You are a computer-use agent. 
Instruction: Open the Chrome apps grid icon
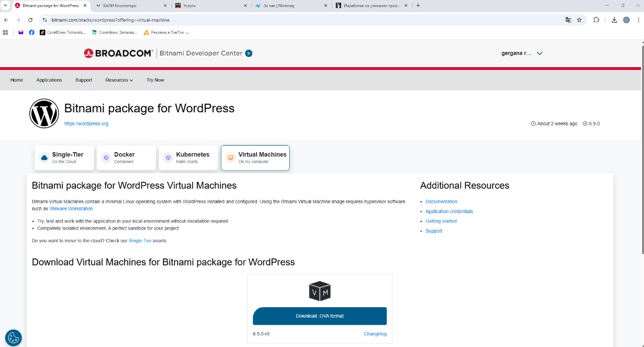(6, 32)
